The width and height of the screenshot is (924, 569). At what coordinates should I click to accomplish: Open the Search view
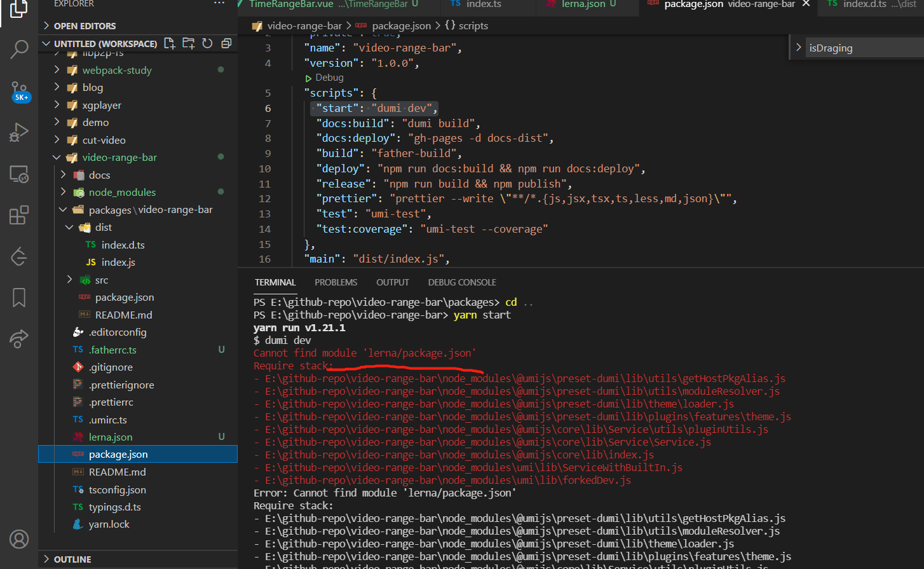pyautogui.click(x=18, y=49)
